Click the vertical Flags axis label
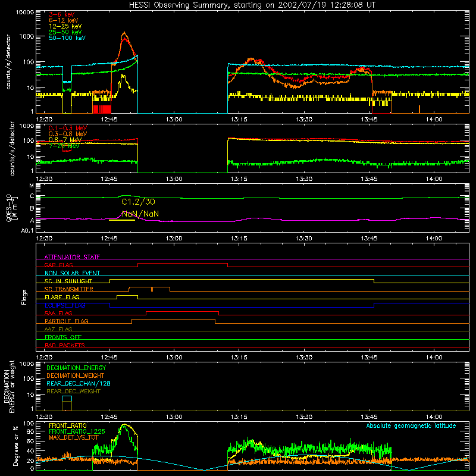The height and width of the screenshot is (476, 476). point(24,297)
